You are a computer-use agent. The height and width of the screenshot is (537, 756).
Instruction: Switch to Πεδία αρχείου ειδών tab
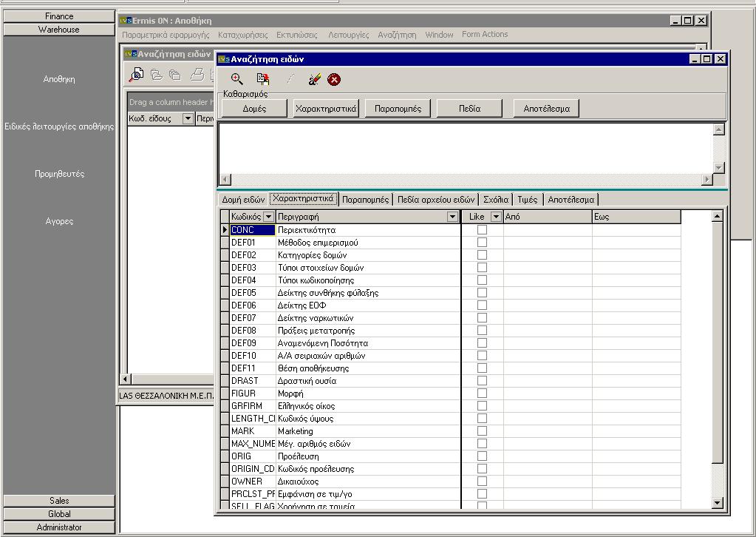436,199
